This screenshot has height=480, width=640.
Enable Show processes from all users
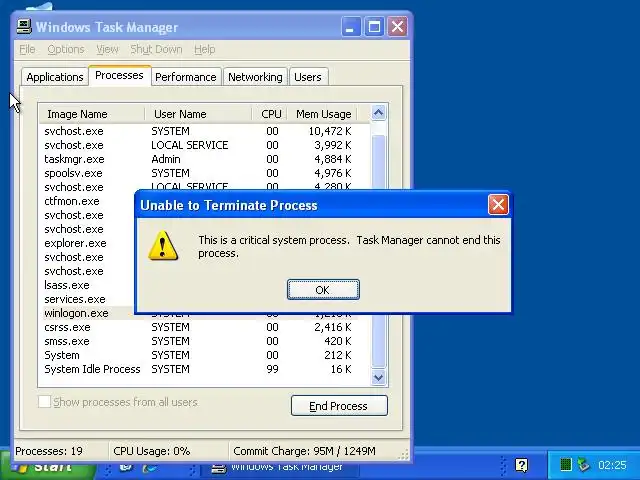pos(44,402)
